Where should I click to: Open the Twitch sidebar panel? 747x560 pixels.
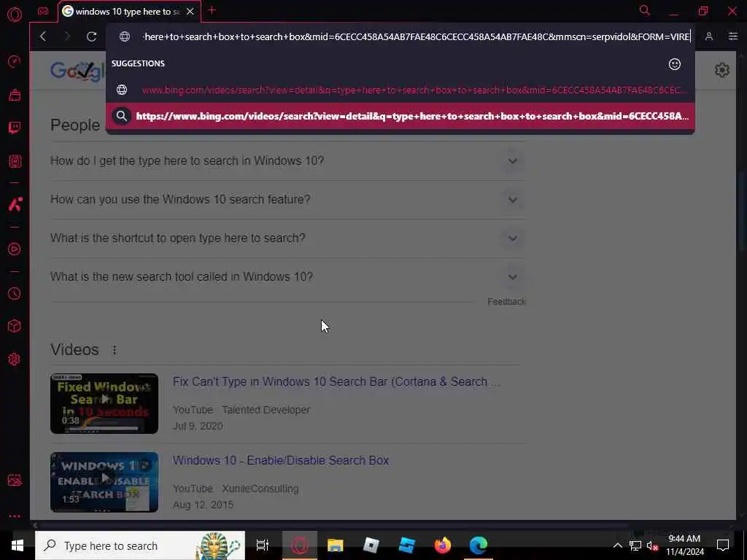click(x=15, y=128)
